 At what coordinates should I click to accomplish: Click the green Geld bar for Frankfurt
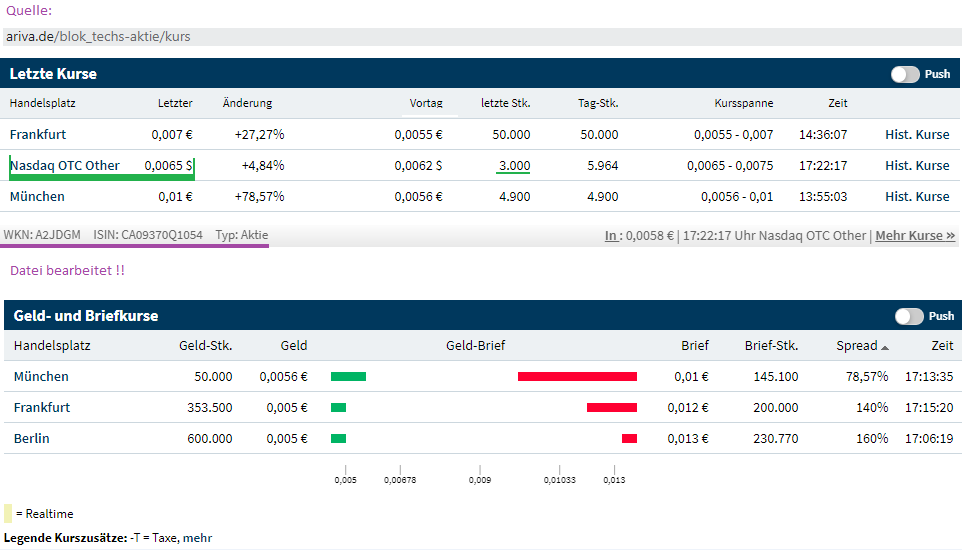(x=338, y=408)
